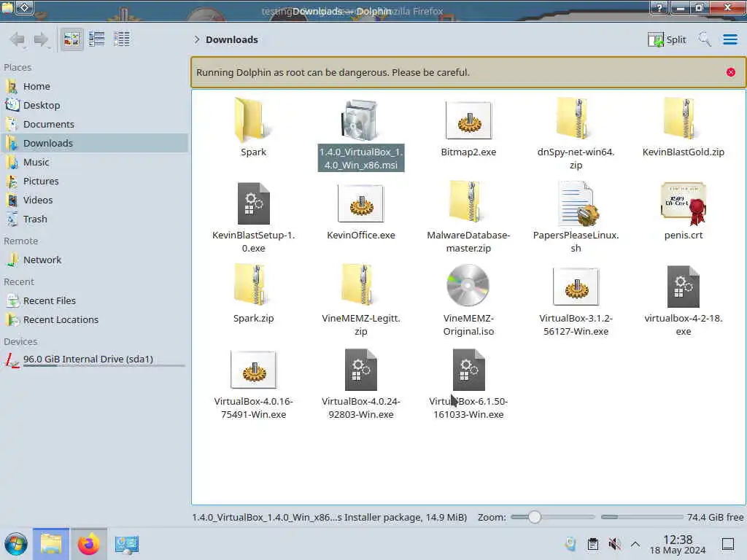Image resolution: width=747 pixels, height=560 pixels.
Task: Select the Bitmap2.exe icon
Action: pos(468,120)
